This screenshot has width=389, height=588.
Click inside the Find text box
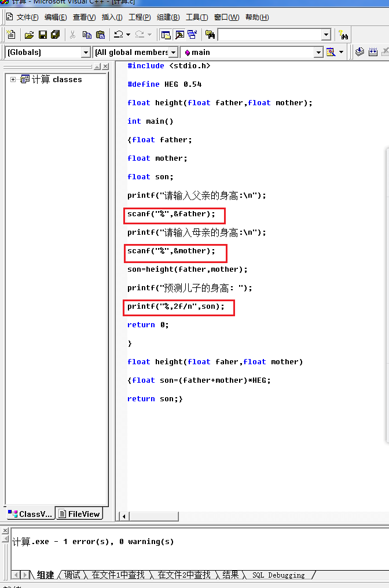270,35
